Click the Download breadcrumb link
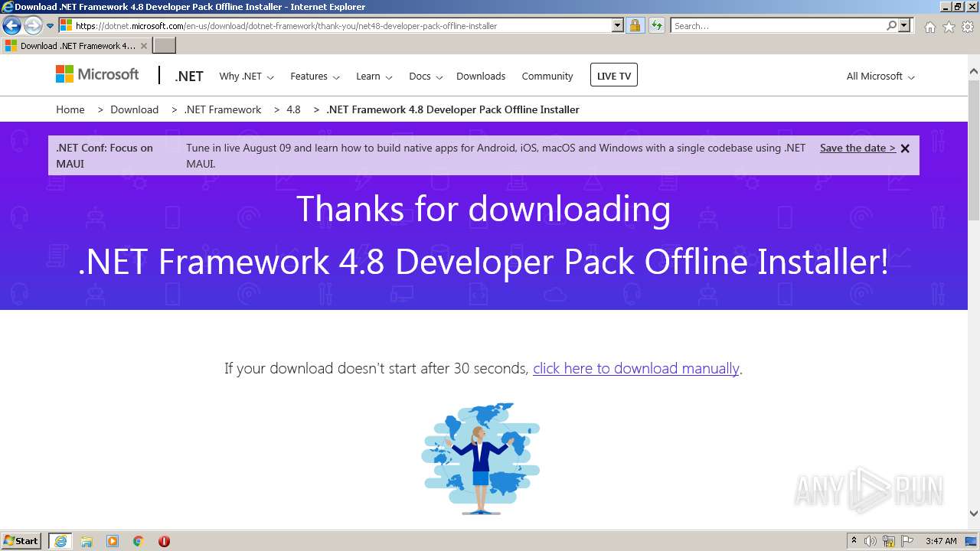The height and width of the screenshot is (551, 980). tap(134, 109)
